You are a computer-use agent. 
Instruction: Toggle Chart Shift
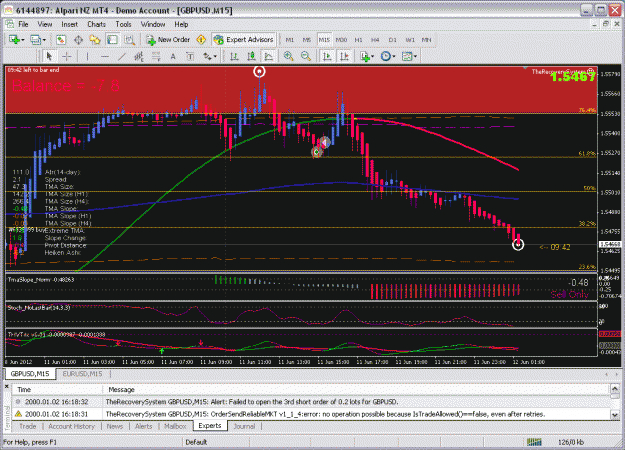pyautogui.click(x=344, y=57)
